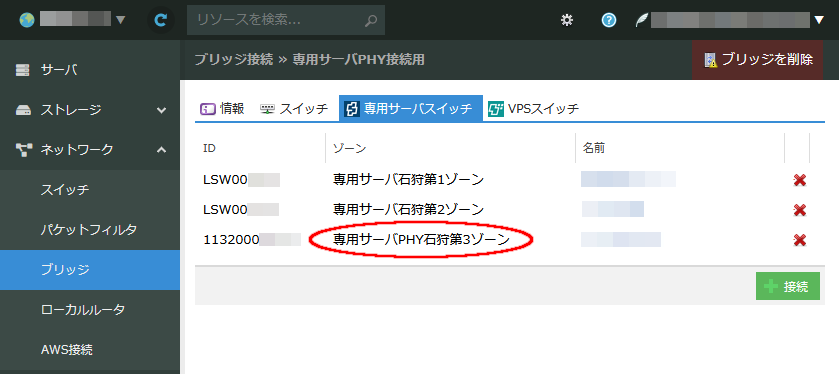Select the 専用サーバスイッチ tab

click(410, 109)
